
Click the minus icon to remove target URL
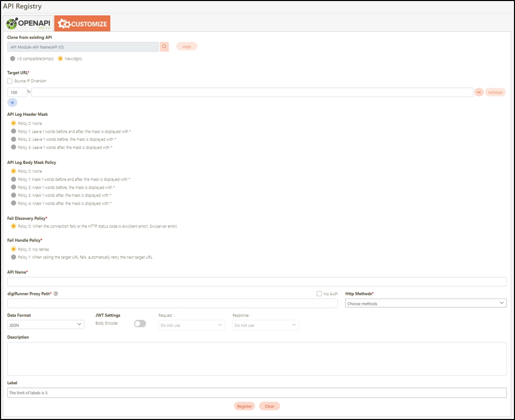(479, 92)
